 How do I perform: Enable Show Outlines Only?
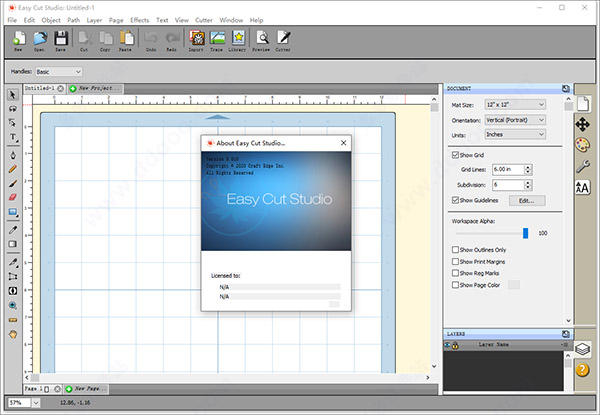tap(455, 249)
